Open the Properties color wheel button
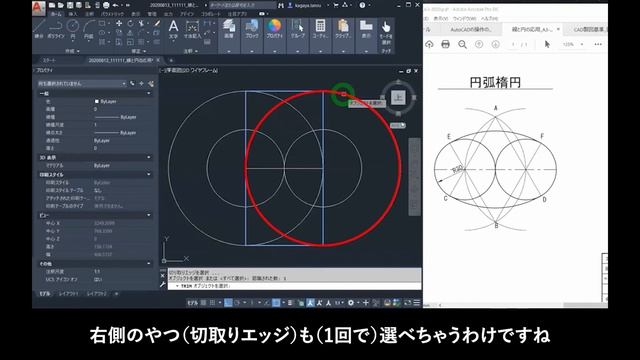 (x=275, y=29)
